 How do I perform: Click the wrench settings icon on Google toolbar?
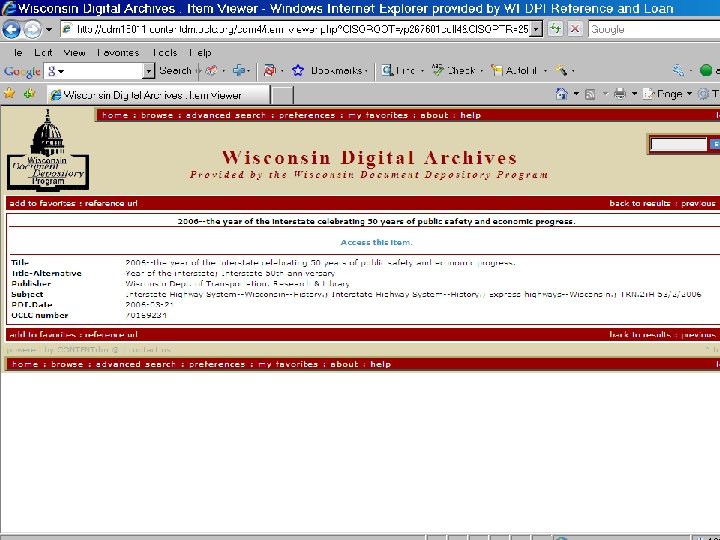[678, 70]
